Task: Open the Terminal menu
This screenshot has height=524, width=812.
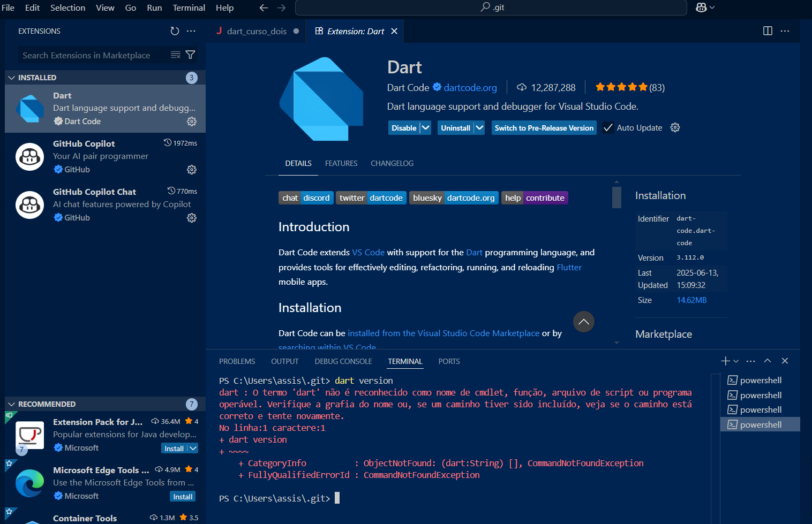Action: (189, 7)
